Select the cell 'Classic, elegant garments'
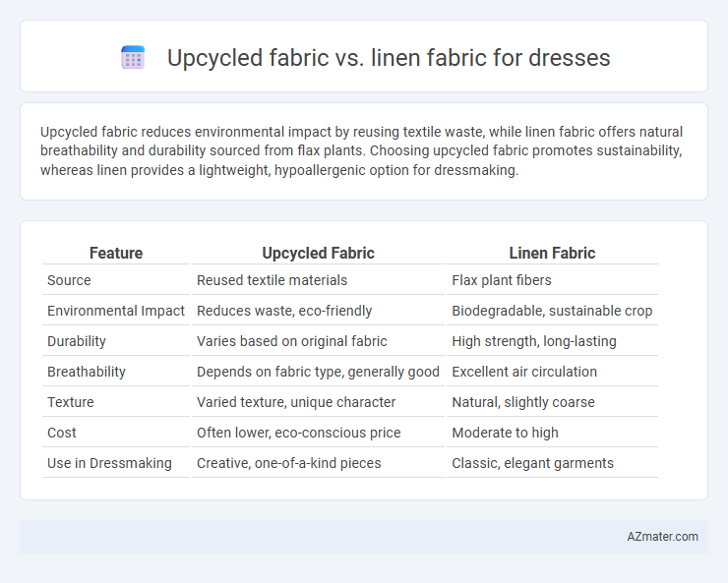 pyautogui.click(x=532, y=463)
